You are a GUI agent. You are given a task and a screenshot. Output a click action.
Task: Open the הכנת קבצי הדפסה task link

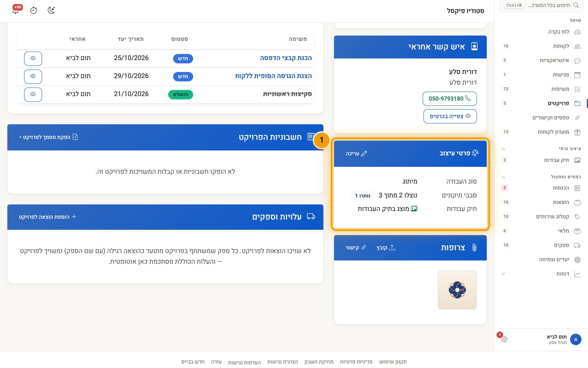(x=286, y=58)
